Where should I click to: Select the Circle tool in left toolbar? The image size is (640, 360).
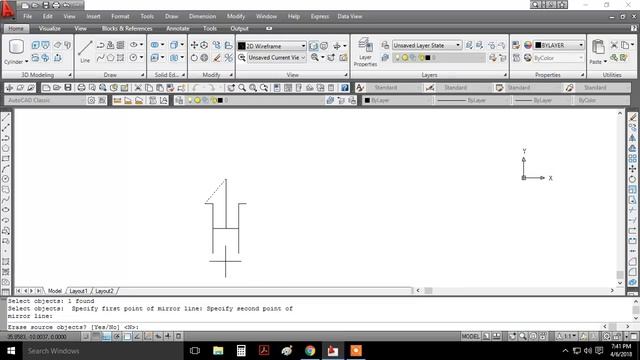[6, 179]
